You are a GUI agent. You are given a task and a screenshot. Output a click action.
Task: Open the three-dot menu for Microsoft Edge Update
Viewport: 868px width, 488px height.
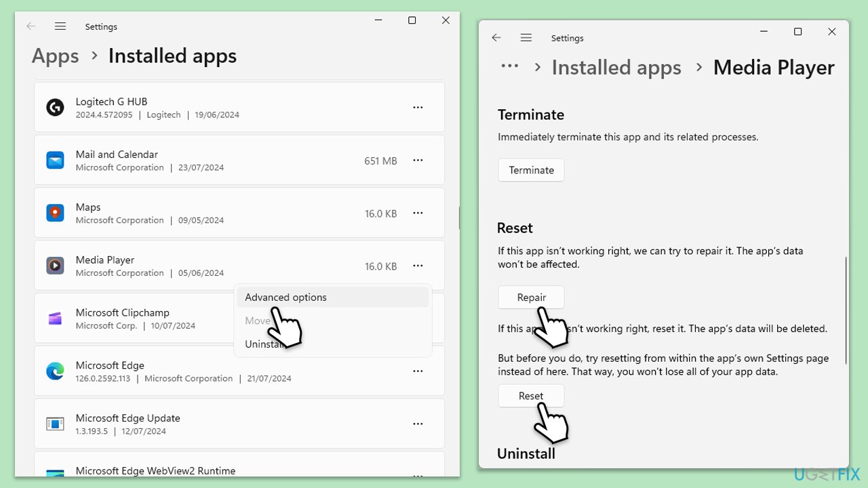point(418,424)
